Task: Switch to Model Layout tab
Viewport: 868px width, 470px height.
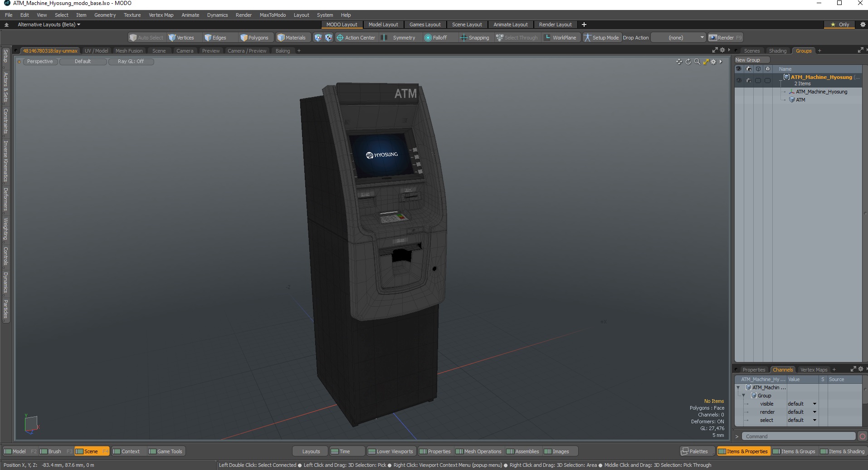Action: coord(383,24)
